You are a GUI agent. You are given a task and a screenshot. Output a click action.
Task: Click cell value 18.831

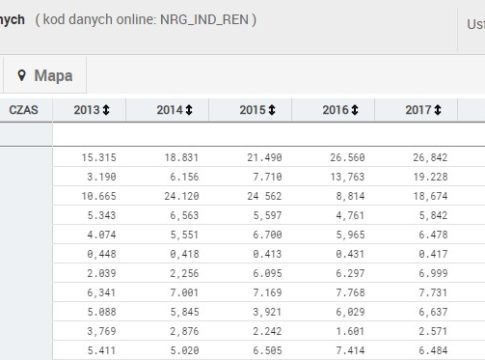coord(182,157)
